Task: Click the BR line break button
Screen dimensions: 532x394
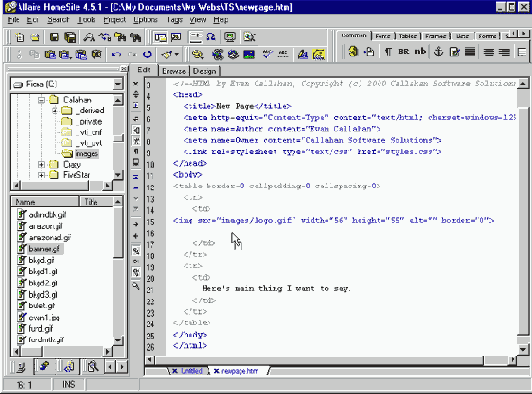Action: point(403,52)
